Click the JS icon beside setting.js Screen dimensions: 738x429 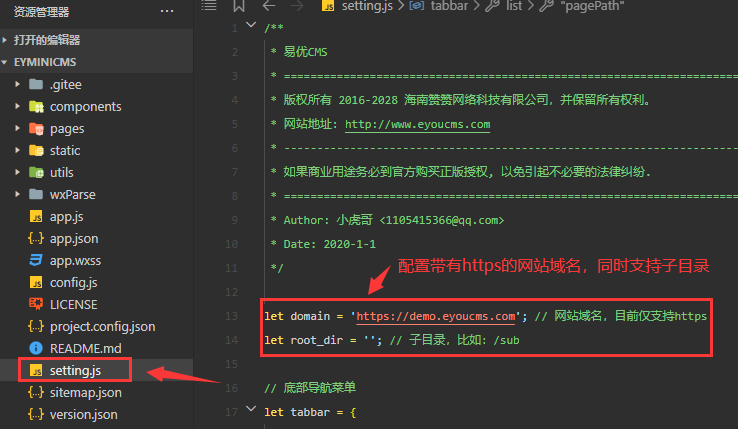coord(36,370)
